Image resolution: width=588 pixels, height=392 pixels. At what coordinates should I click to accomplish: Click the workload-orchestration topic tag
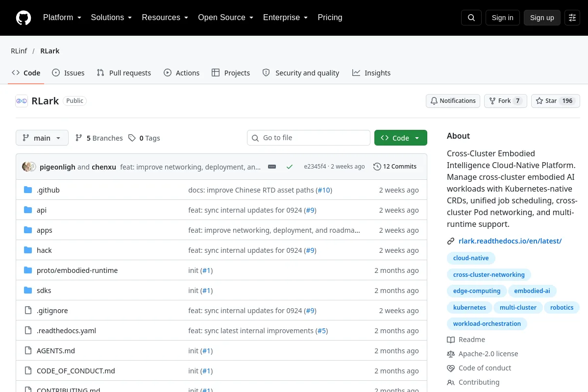(x=487, y=324)
